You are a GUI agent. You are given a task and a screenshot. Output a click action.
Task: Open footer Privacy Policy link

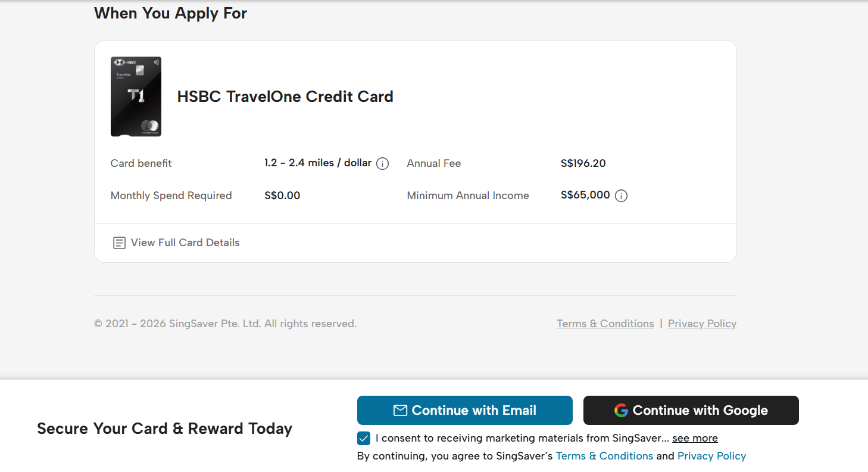[702, 323]
